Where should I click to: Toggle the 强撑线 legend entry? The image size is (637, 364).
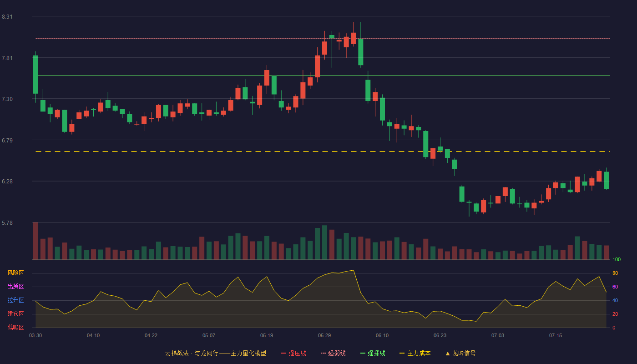[373, 353]
